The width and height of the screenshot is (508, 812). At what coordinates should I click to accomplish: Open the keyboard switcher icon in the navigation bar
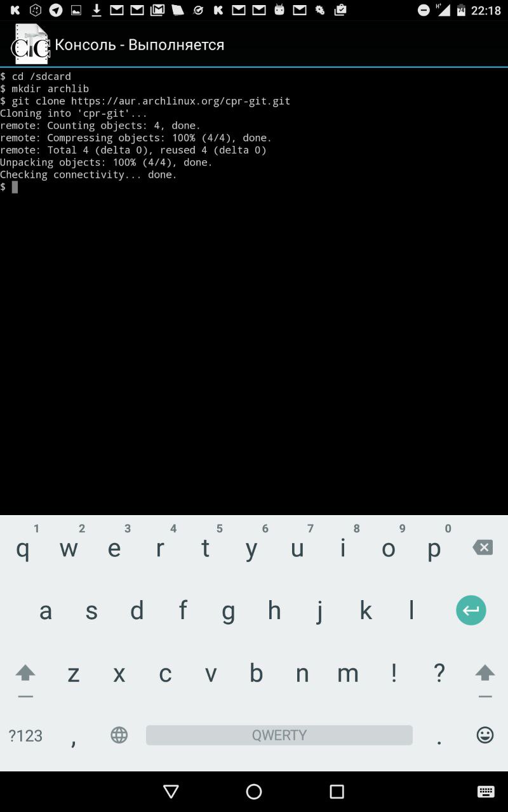(x=486, y=791)
